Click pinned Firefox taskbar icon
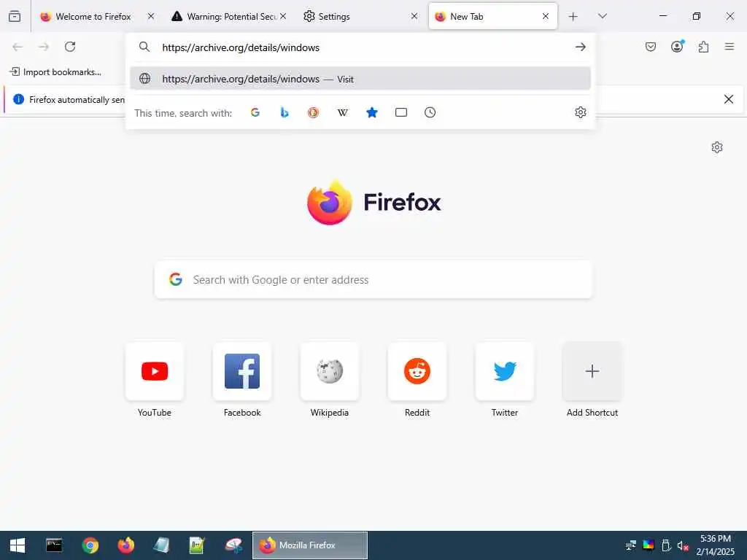Viewport: 747px width, 560px height. click(x=125, y=545)
